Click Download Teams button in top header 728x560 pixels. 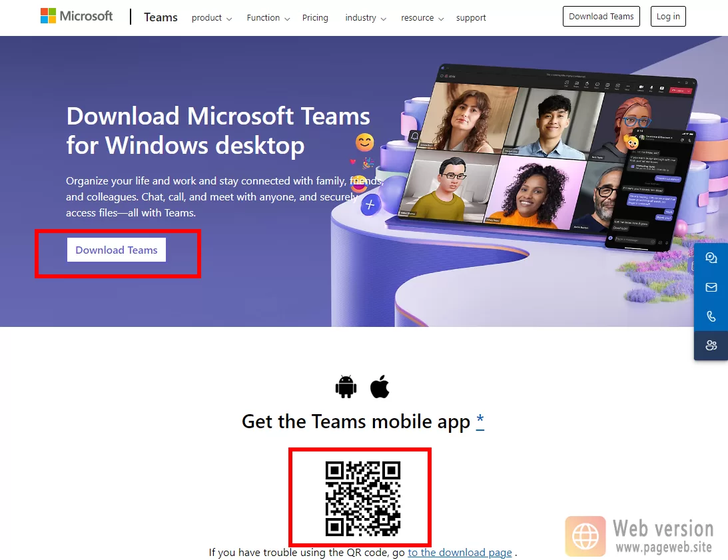pyautogui.click(x=601, y=16)
